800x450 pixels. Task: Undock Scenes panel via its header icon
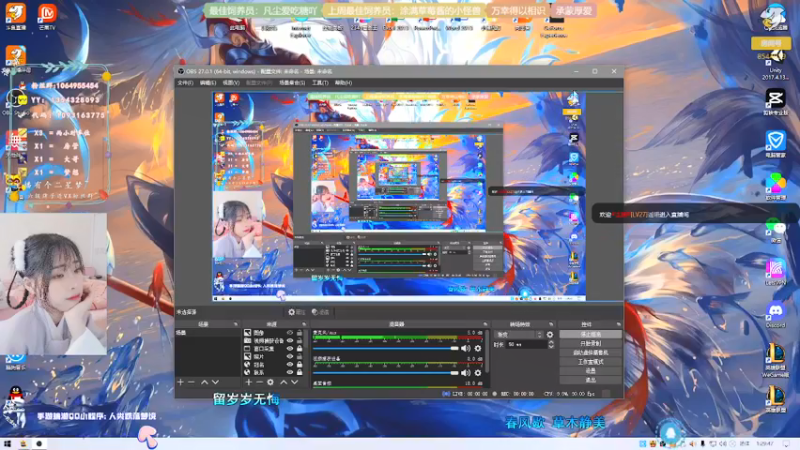235,324
